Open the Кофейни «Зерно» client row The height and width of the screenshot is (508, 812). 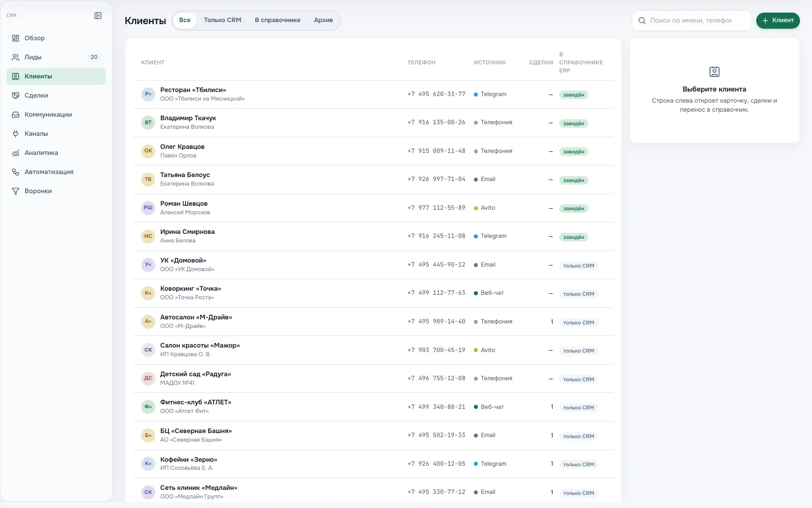(x=373, y=464)
